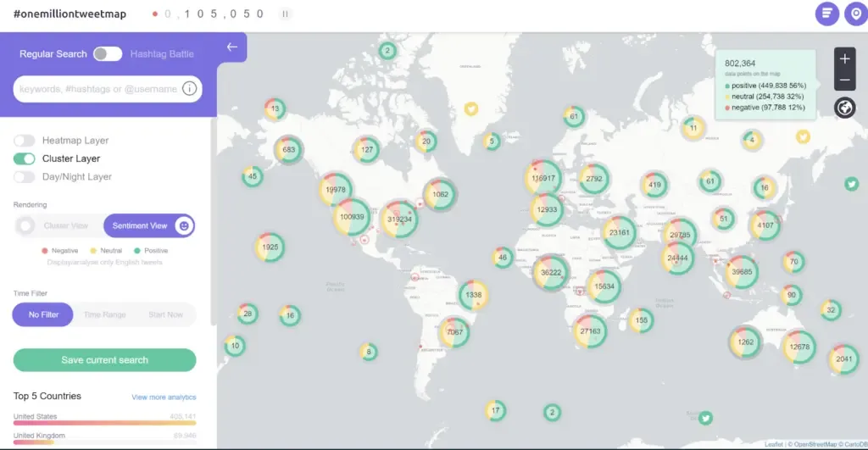This screenshot has height=450, width=868.
Task: Enable the Heatmap Layer toggle
Action: pos(25,141)
